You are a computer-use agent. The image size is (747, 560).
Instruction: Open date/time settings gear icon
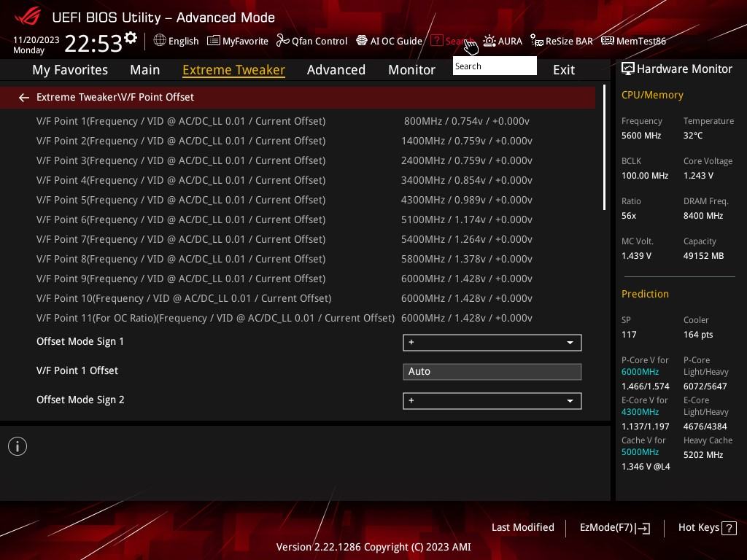click(x=131, y=37)
